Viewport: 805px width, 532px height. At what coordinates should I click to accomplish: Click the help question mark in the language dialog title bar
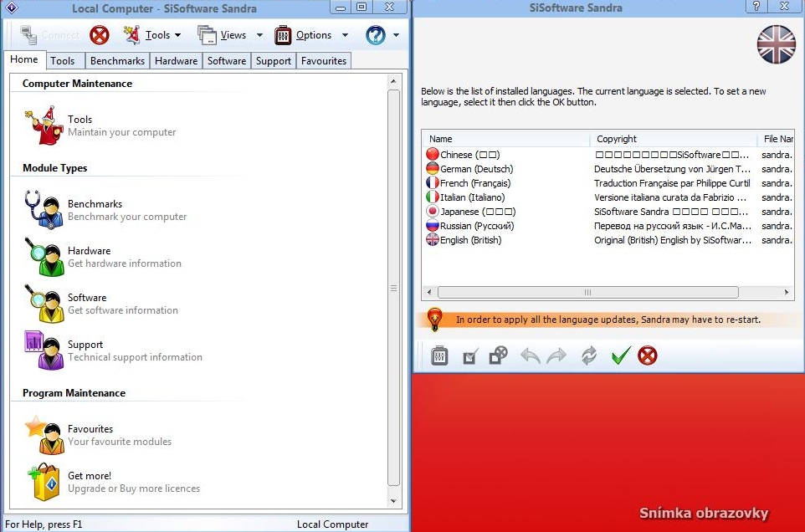coord(756,6)
